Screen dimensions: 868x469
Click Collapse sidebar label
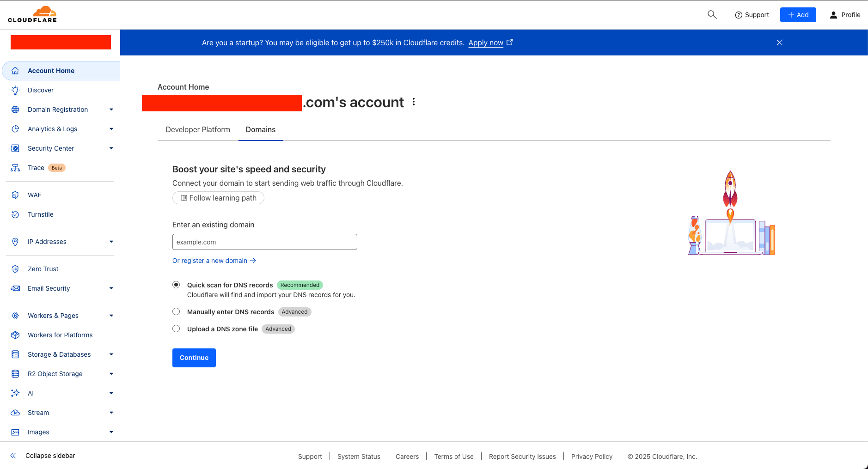pos(50,456)
